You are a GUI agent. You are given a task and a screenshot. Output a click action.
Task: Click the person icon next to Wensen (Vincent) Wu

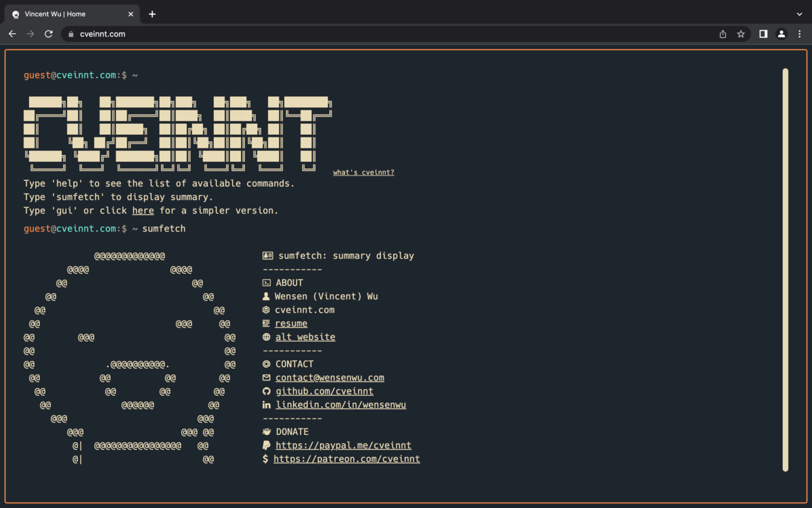[267, 296]
